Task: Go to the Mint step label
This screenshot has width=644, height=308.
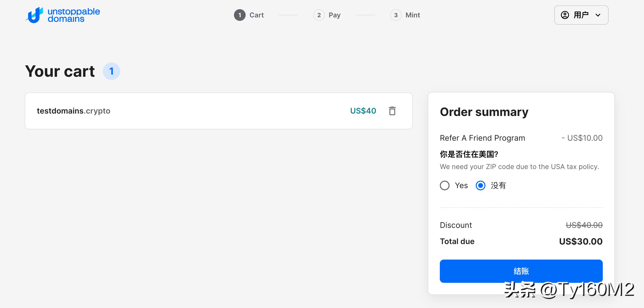Action: pos(412,15)
